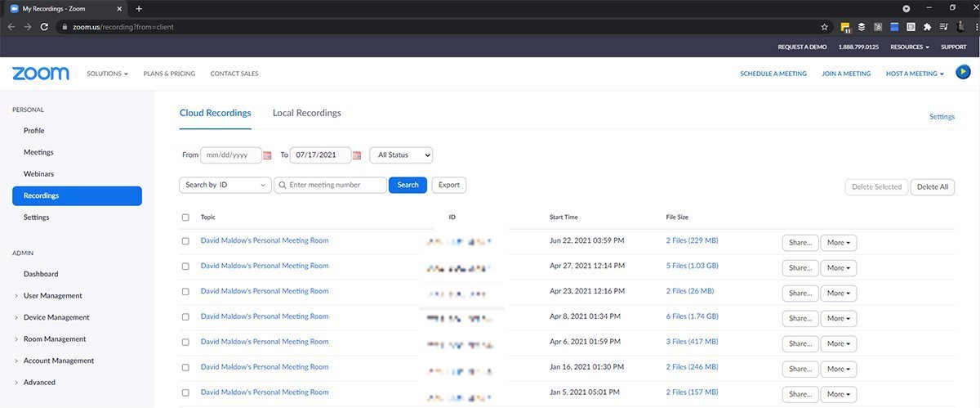
Task: Open the media control music-note icon
Action: pyautogui.click(x=943, y=26)
